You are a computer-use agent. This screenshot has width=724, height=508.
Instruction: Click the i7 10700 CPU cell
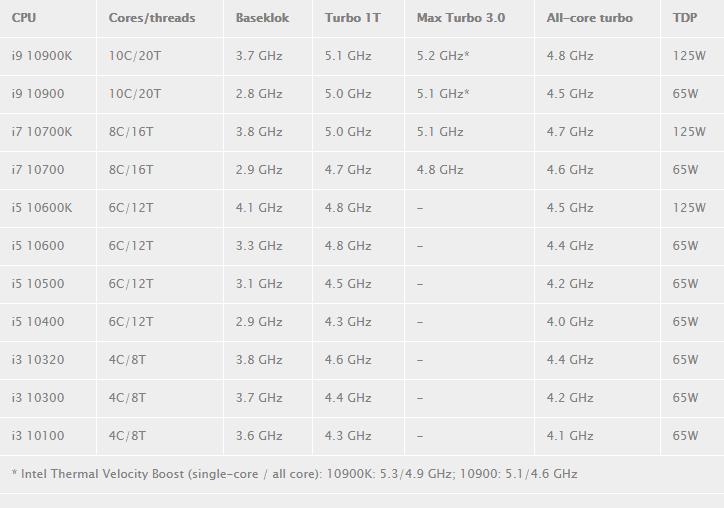(x=38, y=170)
